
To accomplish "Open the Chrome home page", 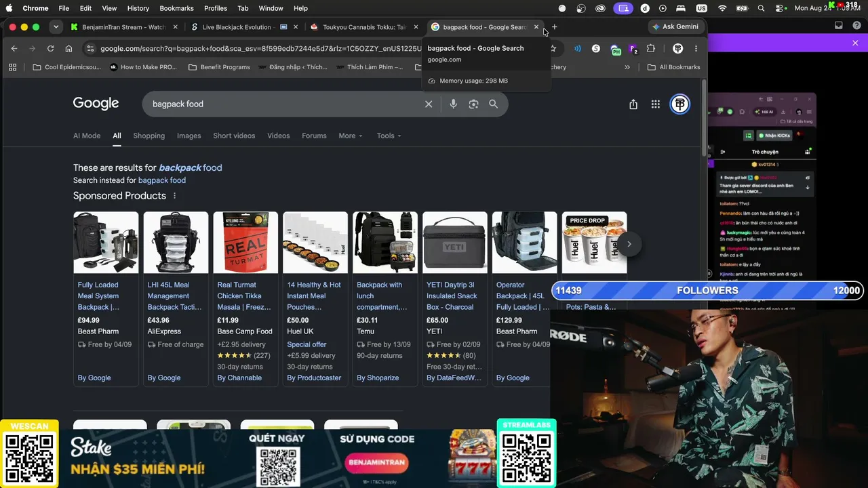I will (68, 48).
